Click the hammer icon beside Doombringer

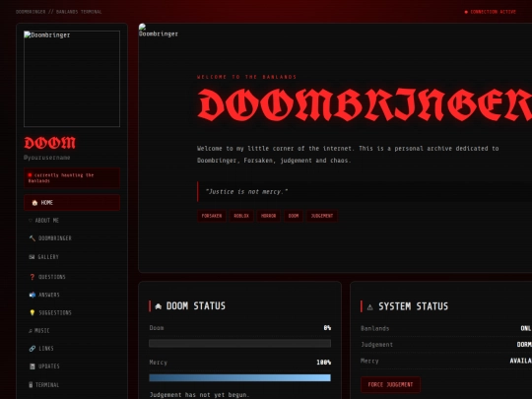(33, 238)
